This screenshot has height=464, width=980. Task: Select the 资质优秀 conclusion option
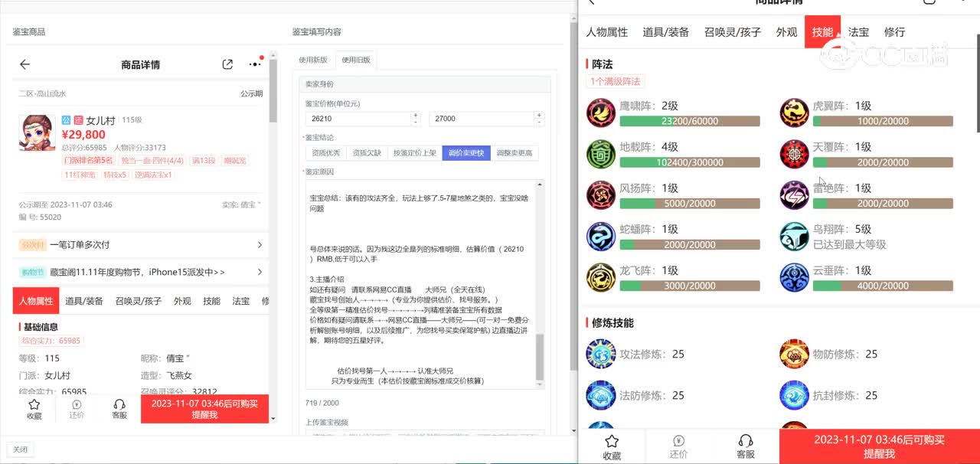click(x=325, y=153)
